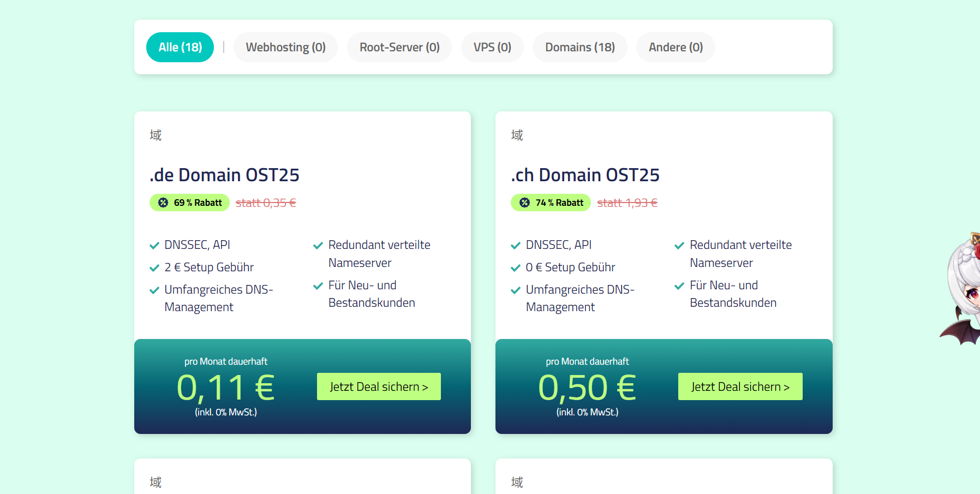Image resolution: width=980 pixels, height=494 pixels.
Task: Click the category icon on lower-right card
Action: (x=517, y=482)
